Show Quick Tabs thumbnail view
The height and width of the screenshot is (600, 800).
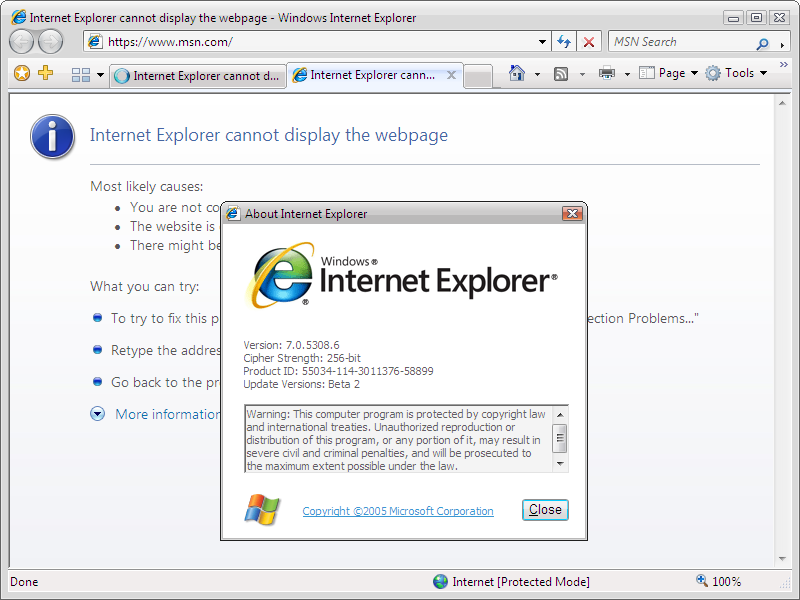coord(81,76)
